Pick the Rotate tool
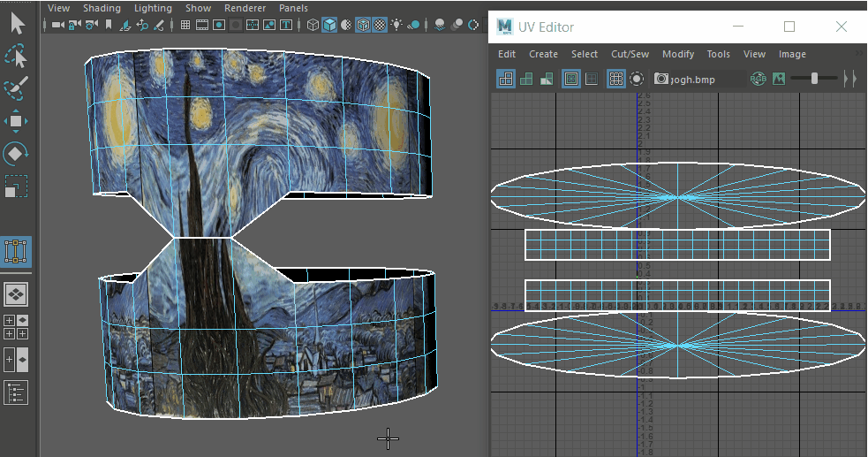Screen dimensions: 868x457 pos(17,154)
